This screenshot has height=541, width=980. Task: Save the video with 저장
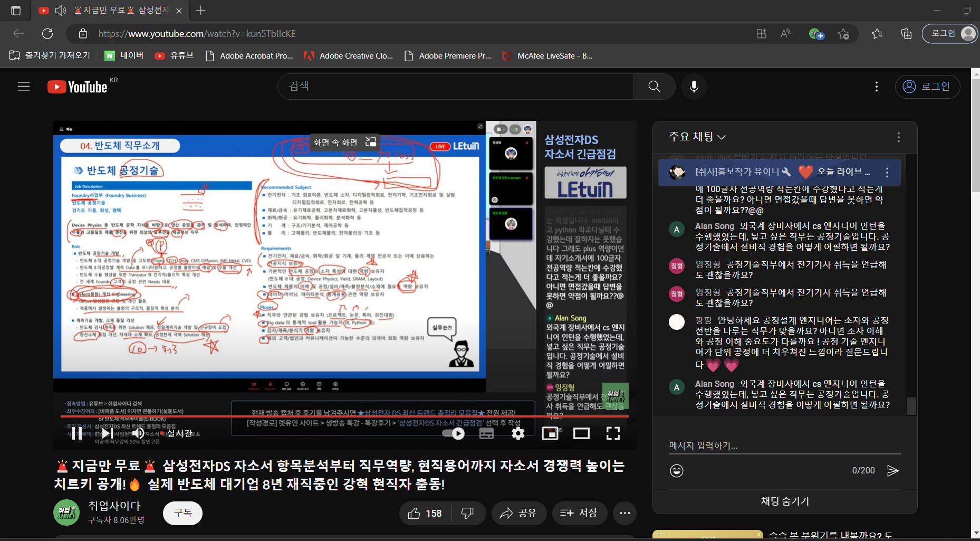click(579, 513)
